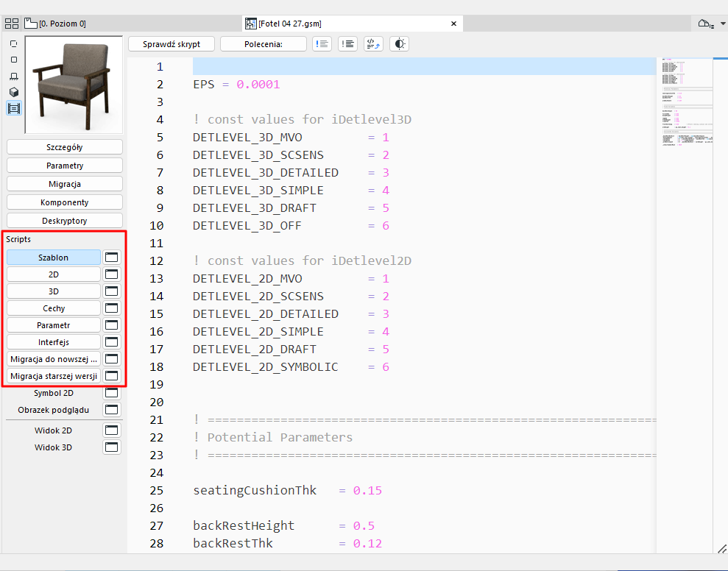The width and height of the screenshot is (728, 571).
Task: Click the quad-layout icon at top left
Action: point(11,23)
